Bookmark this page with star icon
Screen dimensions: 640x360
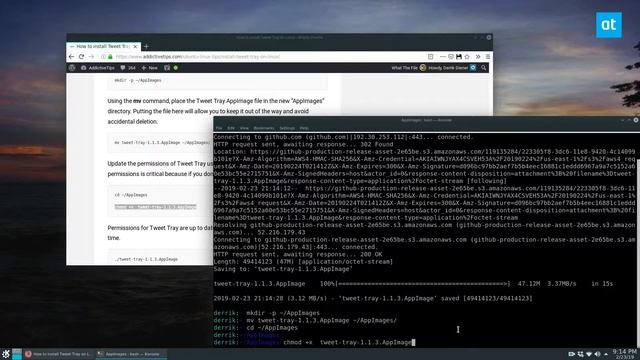point(467,57)
